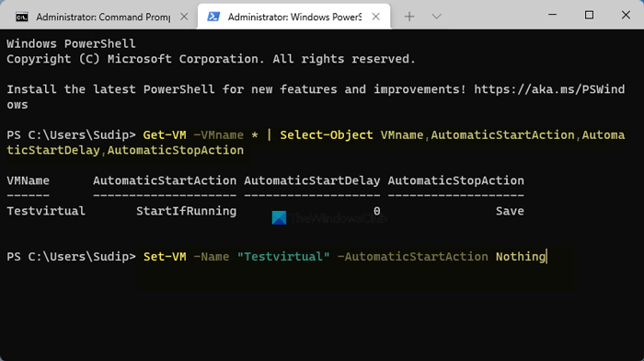
Task: Close the Command Prompt tab
Action: [x=184, y=17]
